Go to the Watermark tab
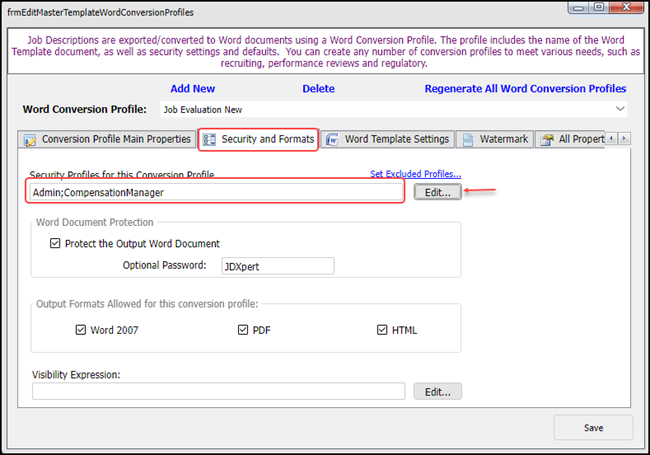Viewport: 650px width, 455px height. pos(495,139)
